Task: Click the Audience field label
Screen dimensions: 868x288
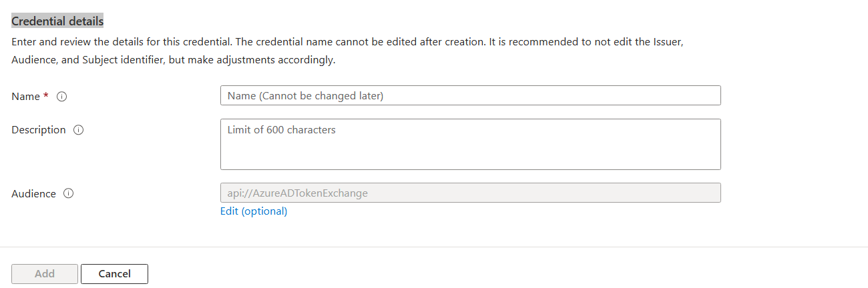Action: [x=34, y=194]
